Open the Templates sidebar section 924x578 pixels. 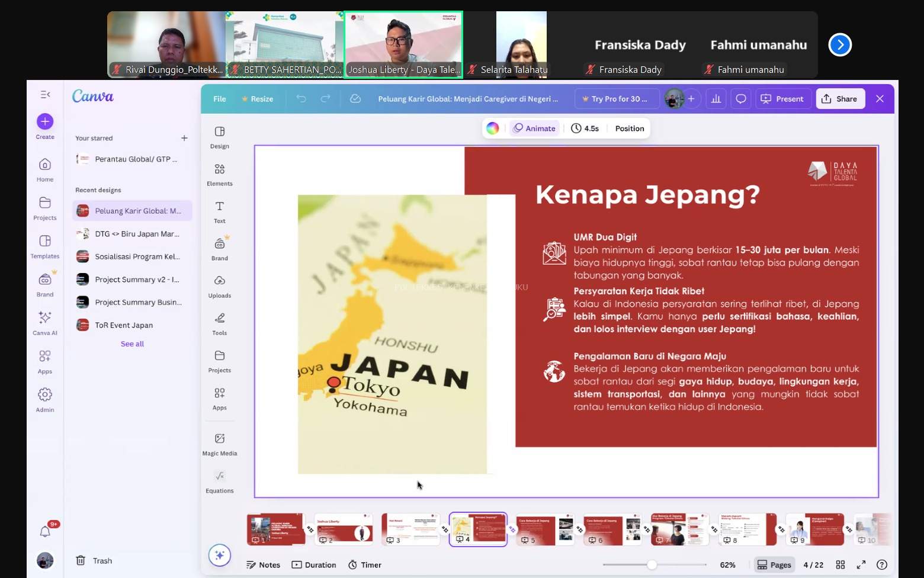click(44, 245)
